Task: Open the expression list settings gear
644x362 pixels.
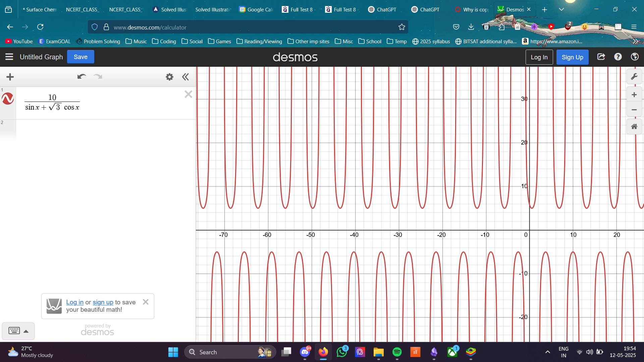Action: [169, 77]
